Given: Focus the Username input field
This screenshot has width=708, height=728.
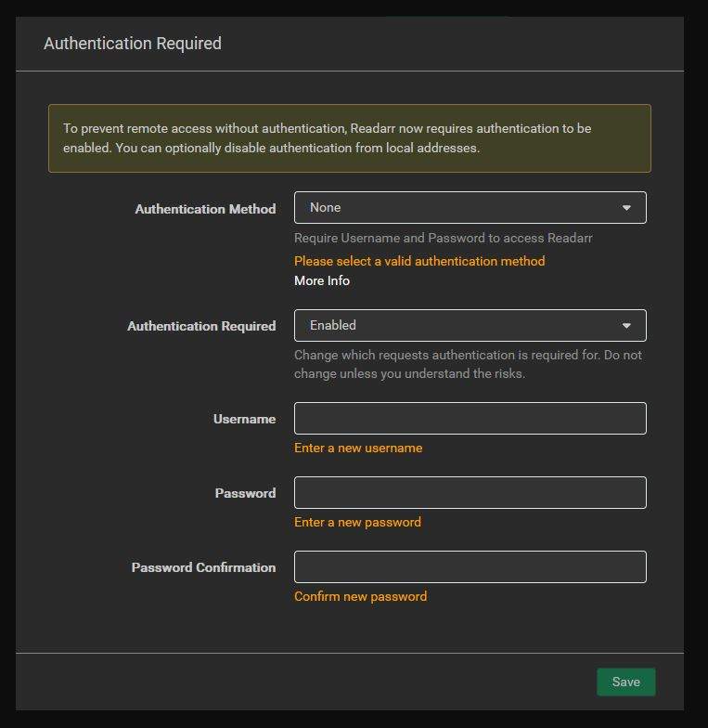Looking at the screenshot, I should pos(470,419).
